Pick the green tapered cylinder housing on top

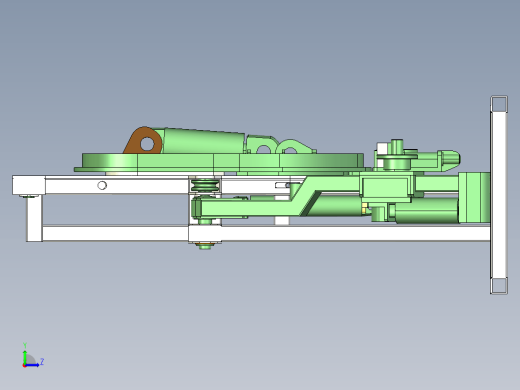[x=203, y=141]
